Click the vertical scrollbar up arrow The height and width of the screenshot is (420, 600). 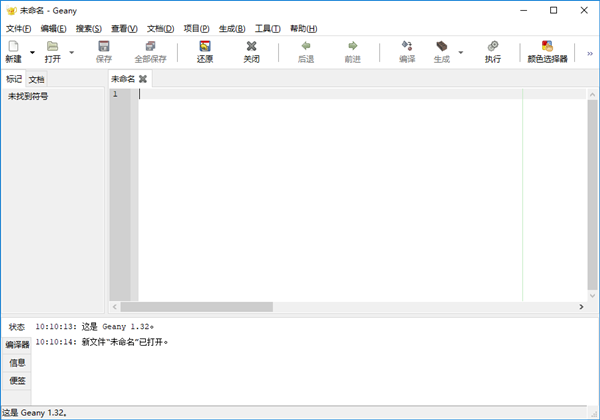pos(592,94)
